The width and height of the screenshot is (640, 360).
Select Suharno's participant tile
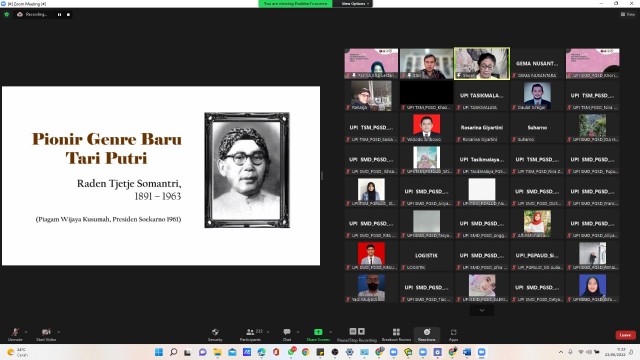coord(537,128)
